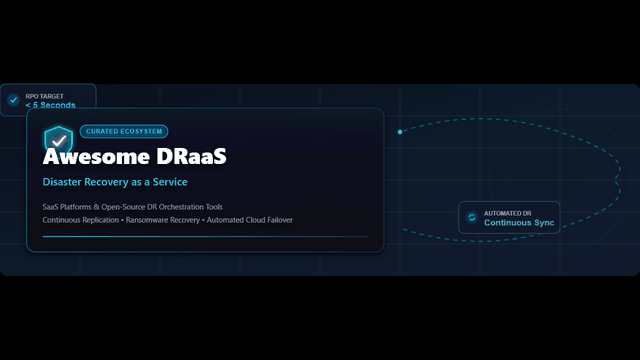Click the RPO Target checkmark icon

pyautogui.click(x=13, y=100)
